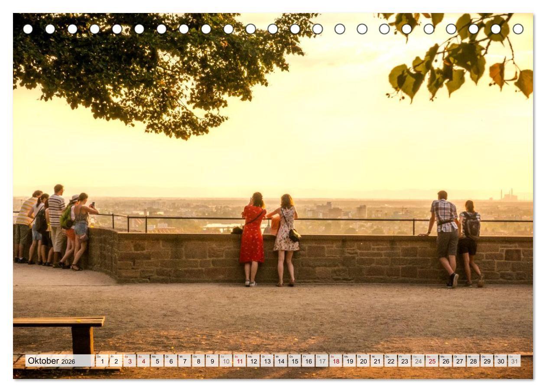546x392 pixels.
Task: Select the gray Saturday 17 cell
Action: coord(322,361)
